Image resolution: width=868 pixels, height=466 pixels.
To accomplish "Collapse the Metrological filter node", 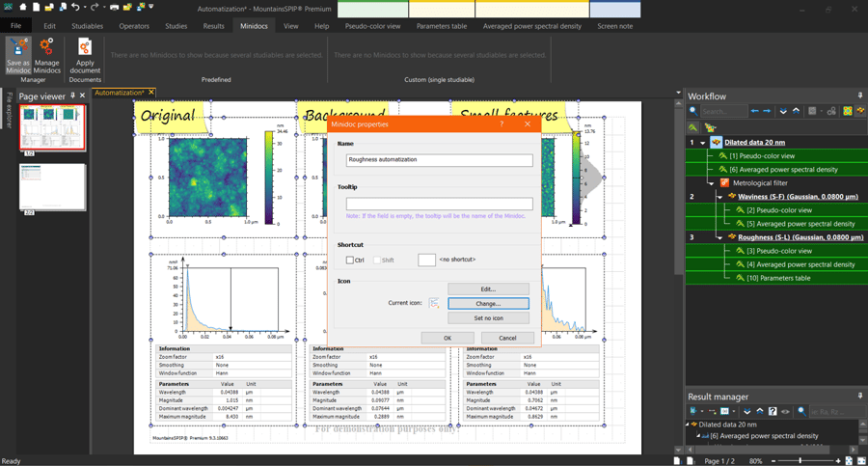I will point(712,183).
